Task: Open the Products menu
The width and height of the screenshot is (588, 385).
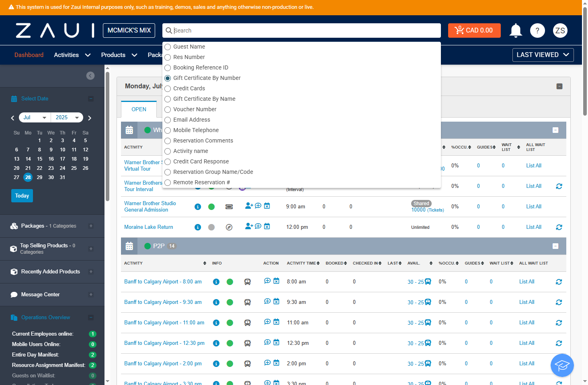Action: [119, 55]
